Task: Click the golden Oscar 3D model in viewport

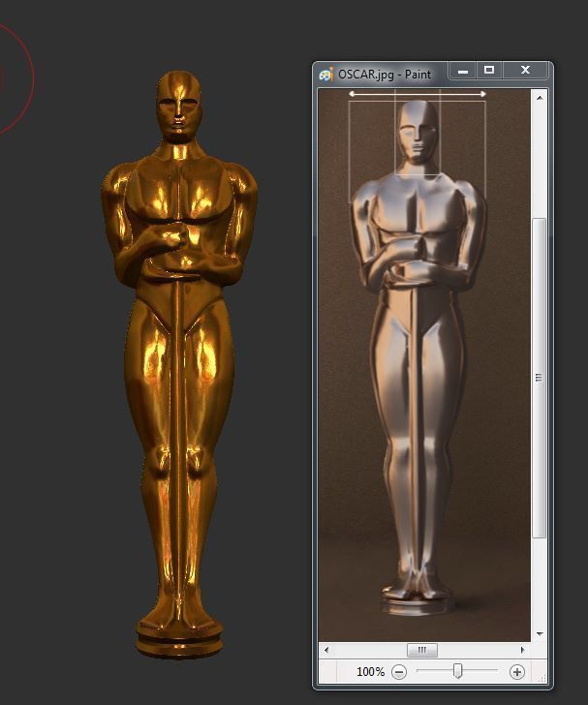Action: tap(179, 364)
